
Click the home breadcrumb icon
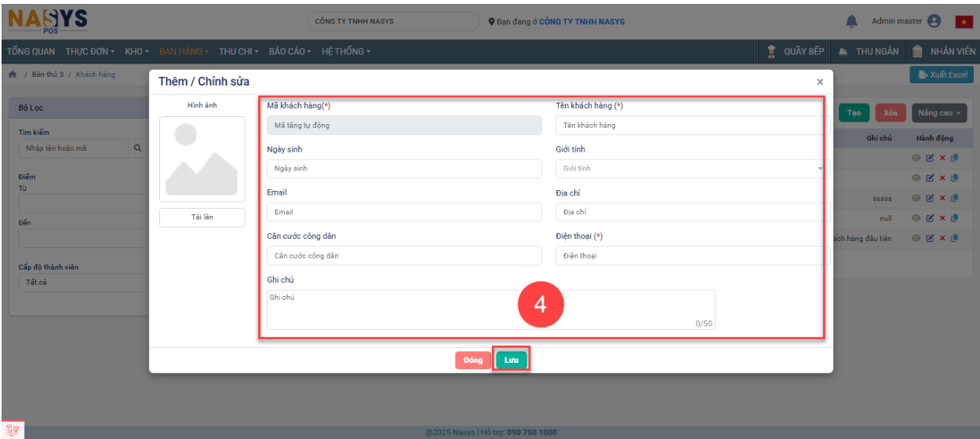click(x=13, y=75)
